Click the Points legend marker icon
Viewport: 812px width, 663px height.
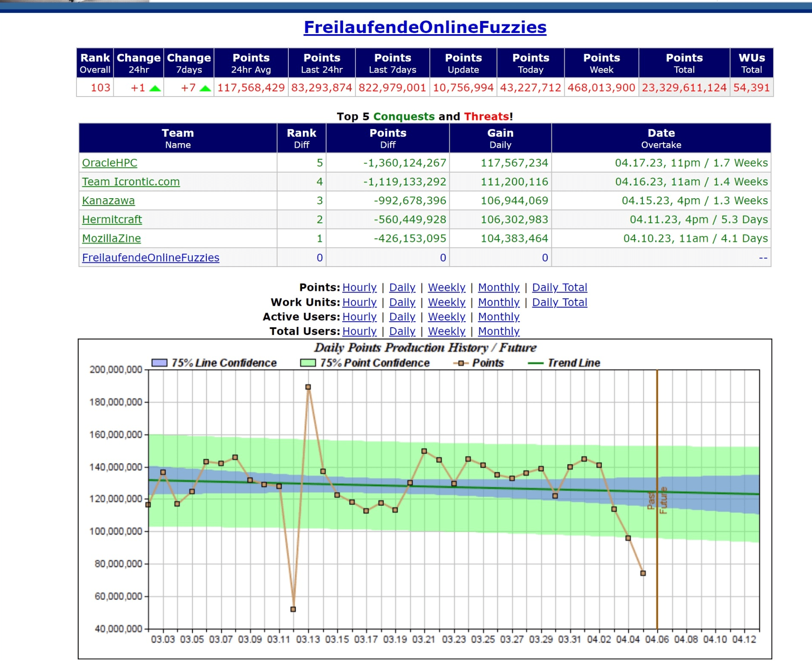pyautogui.click(x=461, y=363)
